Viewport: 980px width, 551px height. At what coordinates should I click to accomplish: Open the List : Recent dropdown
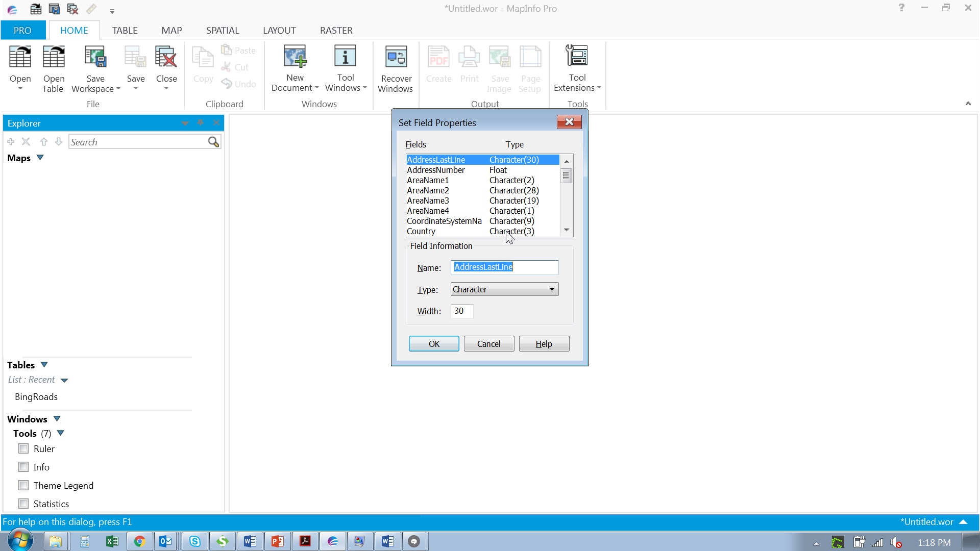click(x=64, y=380)
